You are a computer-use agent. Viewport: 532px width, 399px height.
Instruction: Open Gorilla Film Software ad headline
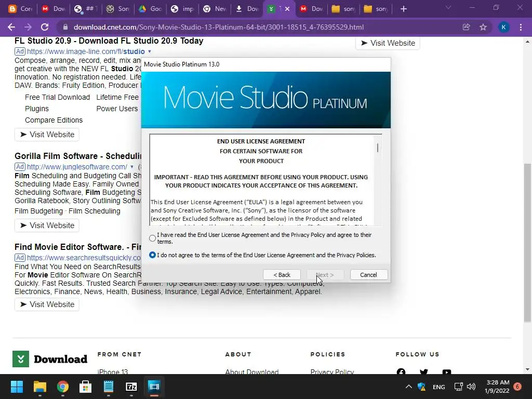(x=78, y=156)
